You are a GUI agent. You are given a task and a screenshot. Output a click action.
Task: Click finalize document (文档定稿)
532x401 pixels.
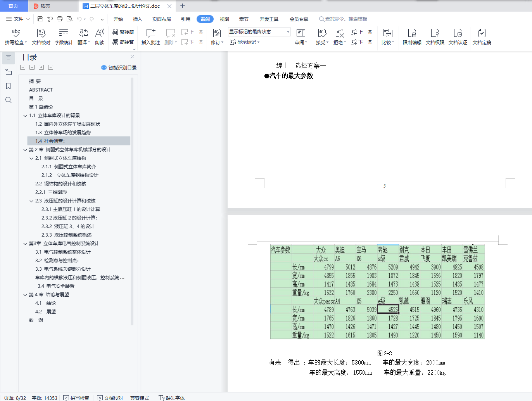pos(482,37)
